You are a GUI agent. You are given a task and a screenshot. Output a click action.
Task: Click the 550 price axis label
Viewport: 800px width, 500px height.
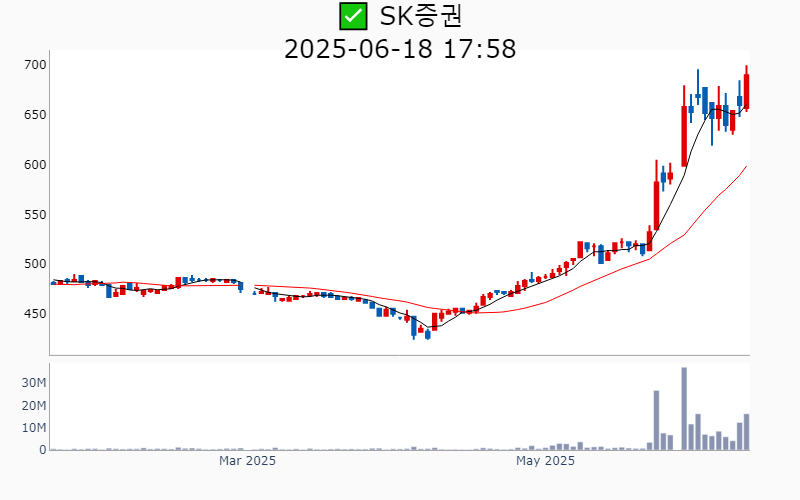pos(35,215)
